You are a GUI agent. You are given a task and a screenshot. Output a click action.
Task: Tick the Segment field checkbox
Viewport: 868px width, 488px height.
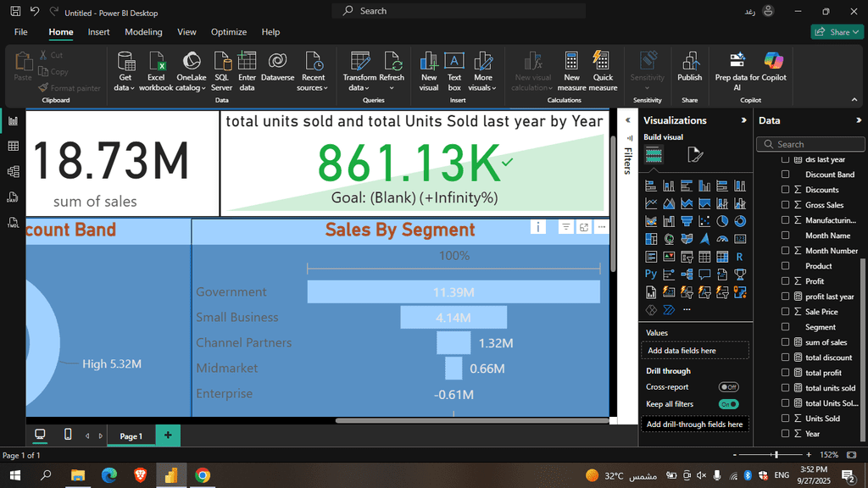tap(785, 327)
